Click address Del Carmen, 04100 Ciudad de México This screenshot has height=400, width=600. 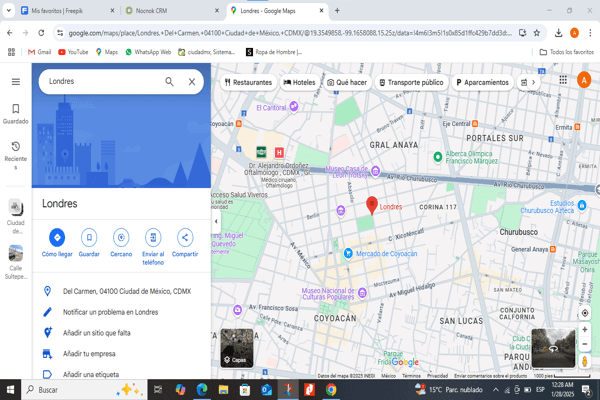click(x=121, y=291)
